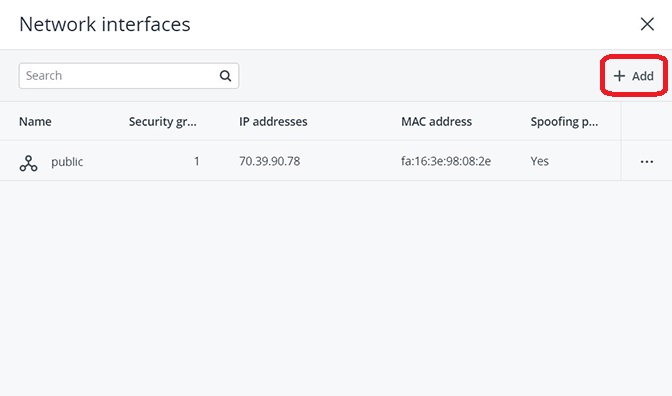Screen dimensions: 672x396
Task: Sort by the MAC address column header
Action: 436,122
